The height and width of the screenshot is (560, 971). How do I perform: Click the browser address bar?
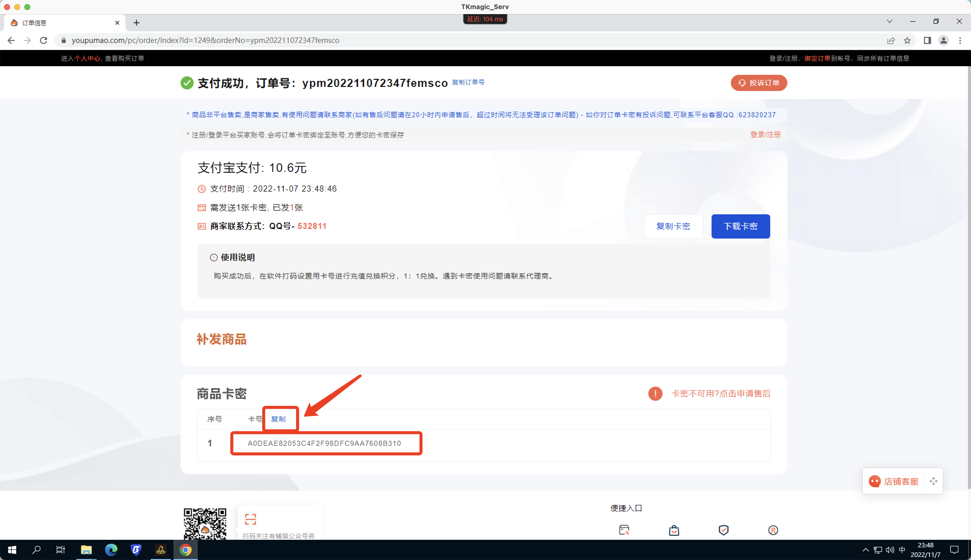click(x=269, y=40)
